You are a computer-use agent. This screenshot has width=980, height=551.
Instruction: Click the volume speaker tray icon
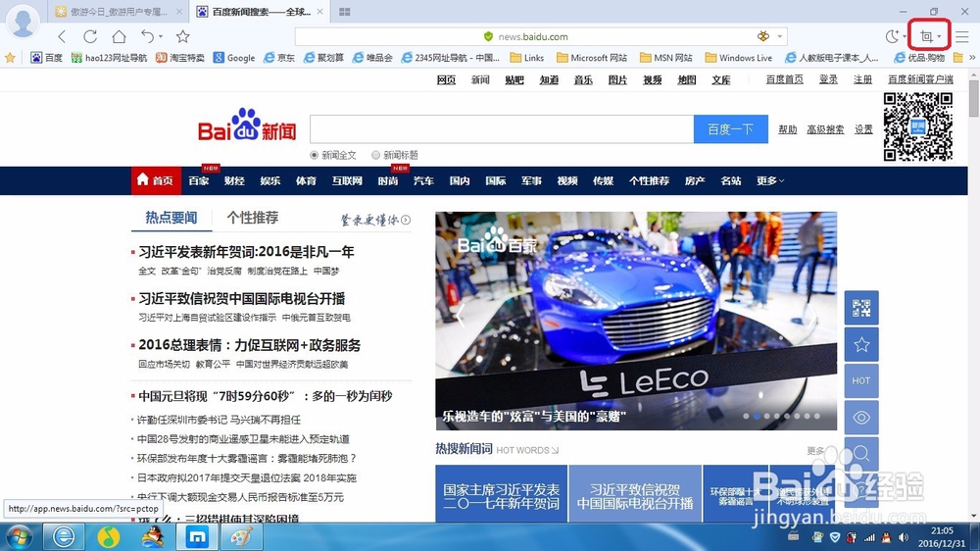click(903, 536)
